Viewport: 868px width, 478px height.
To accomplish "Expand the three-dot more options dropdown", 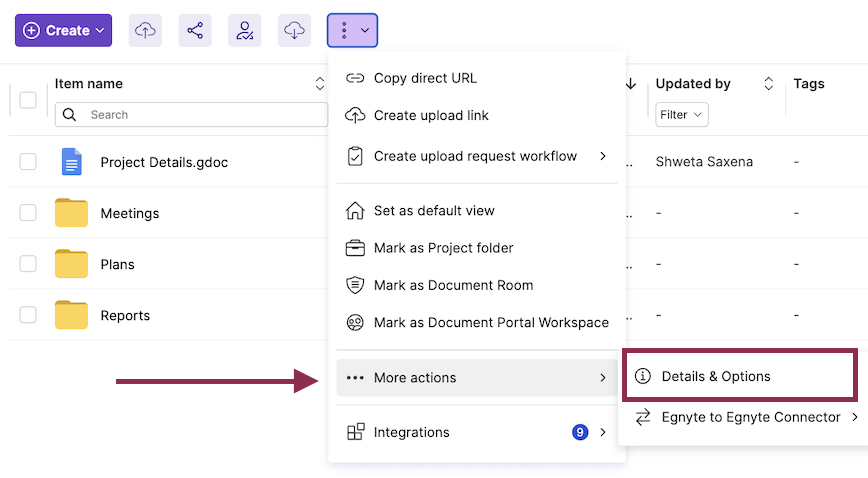I will (352, 31).
